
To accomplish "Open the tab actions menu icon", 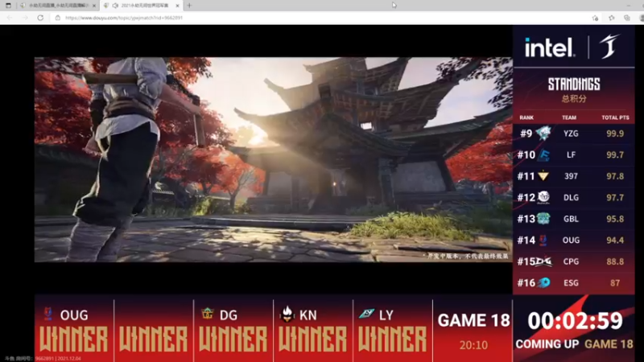I will coord(8,6).
